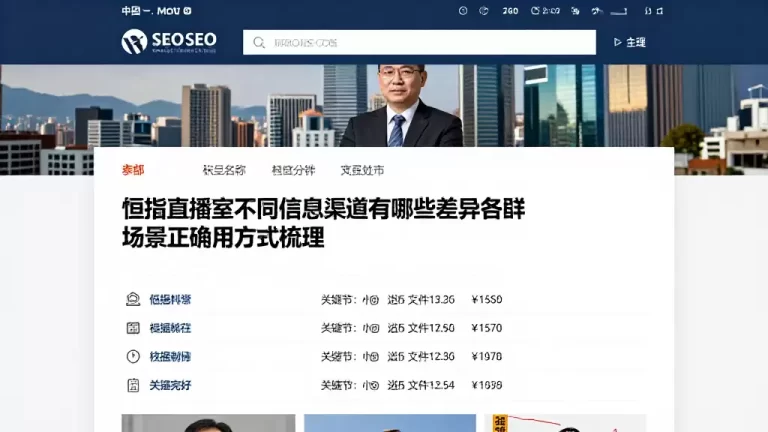Switch to the tab ending in 名称
The height and width of the screenshot is (432, 768).
(224, 170)
